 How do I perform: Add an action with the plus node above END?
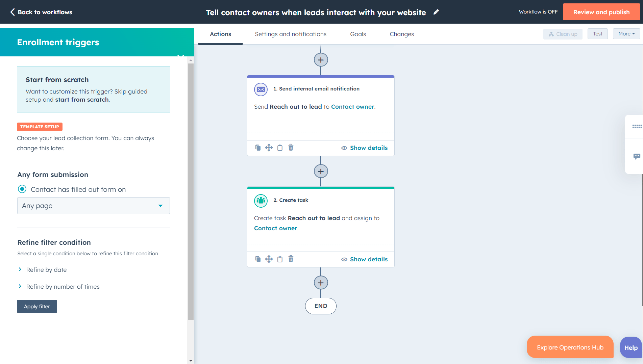tap(321, 282)
